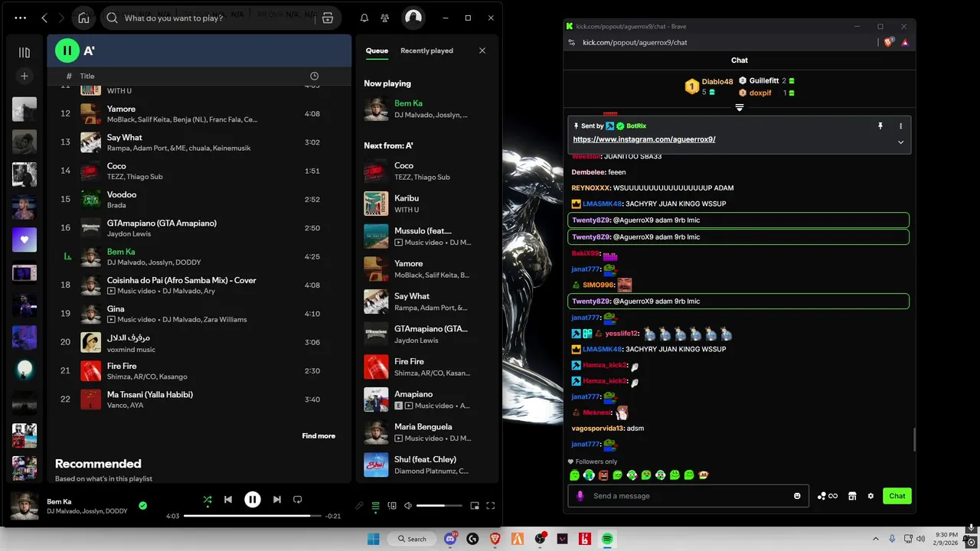
Task: Go back in Spotify navigation
Action: [44, 18]
